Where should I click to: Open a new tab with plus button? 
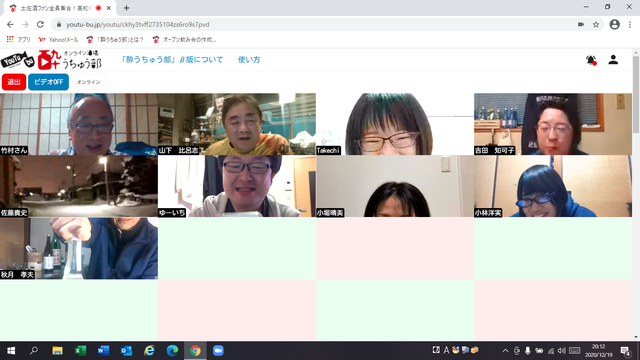click(x=126, y=8)
